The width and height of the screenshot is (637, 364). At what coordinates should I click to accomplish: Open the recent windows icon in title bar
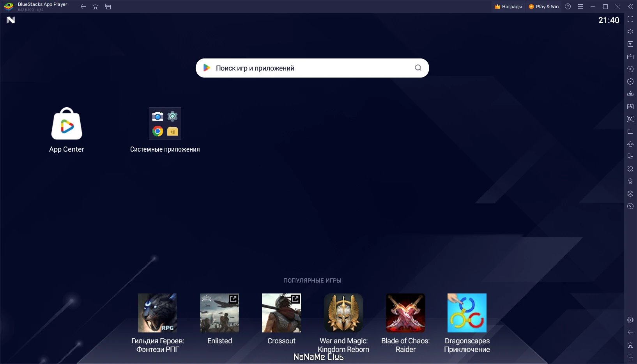tap(108, 7)
